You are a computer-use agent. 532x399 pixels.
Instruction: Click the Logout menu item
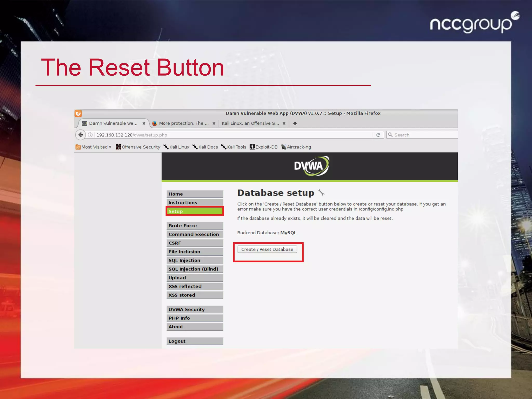pos(195,341)
